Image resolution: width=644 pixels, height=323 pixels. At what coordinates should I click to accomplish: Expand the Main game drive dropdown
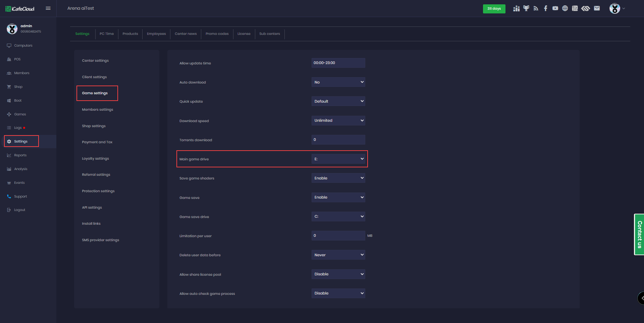[338, 159]
